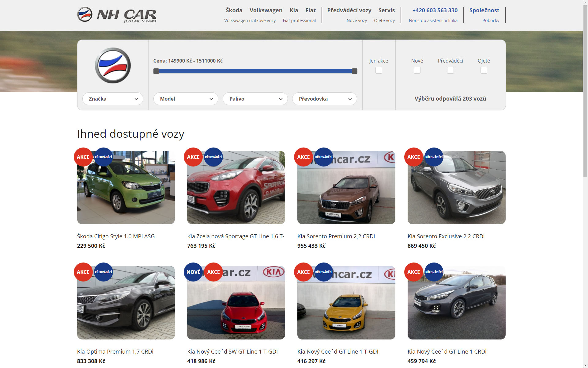Click AKCE badge on Škoda Citigo card
Image resolution: width=588 pixels, height=368 pixels.
coord(83,157)
